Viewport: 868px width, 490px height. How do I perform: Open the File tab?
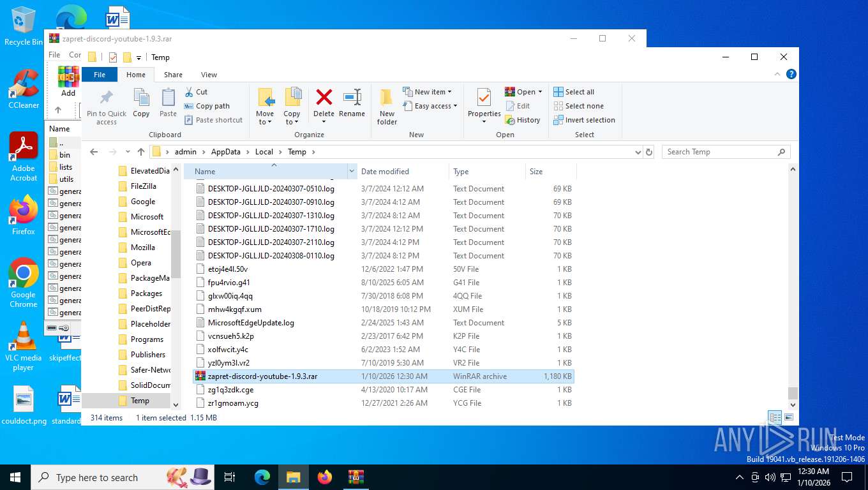(100, 75)
